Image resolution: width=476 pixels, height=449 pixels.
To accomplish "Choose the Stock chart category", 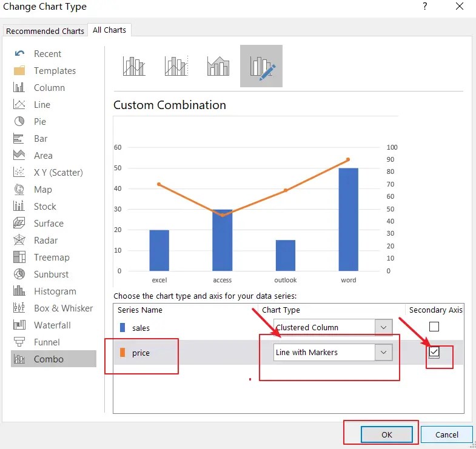I will pyautogui.click(x=45, y=207).
